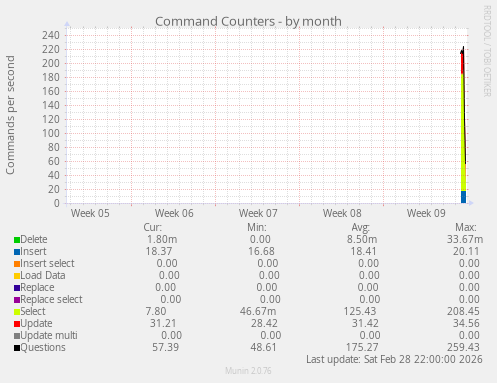Viewport: 497px width, 383px height.
Task: Click the 'Week 07' axis label
Action: point(258,213)
